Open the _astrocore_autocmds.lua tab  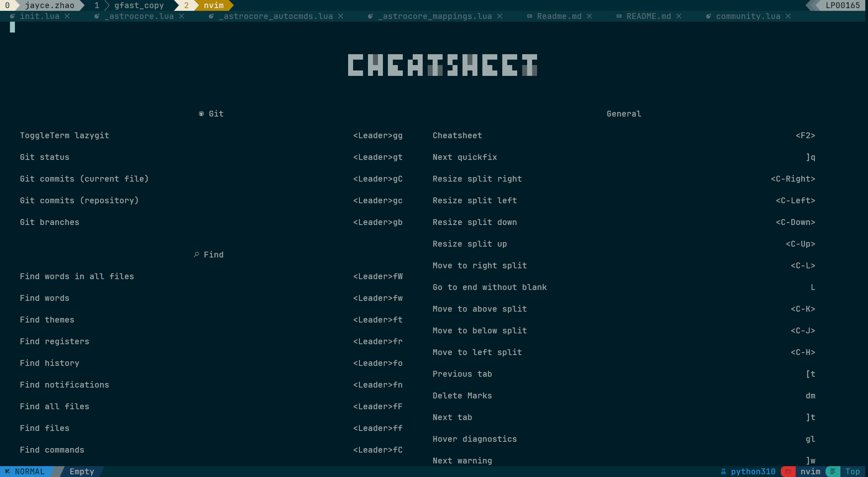tap(276, 16)
